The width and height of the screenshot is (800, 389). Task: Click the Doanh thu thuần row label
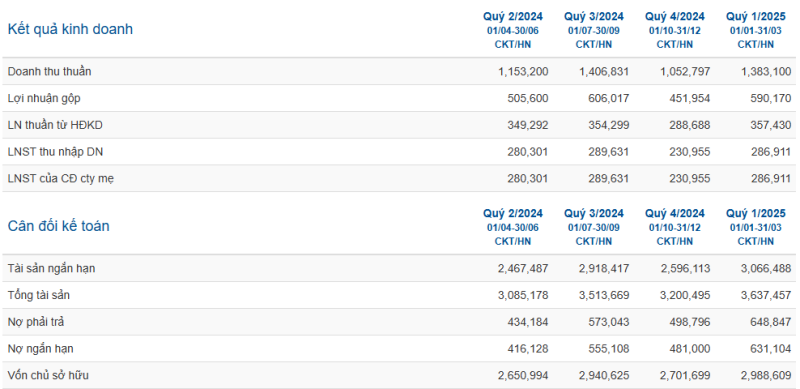tap(49, 71)
